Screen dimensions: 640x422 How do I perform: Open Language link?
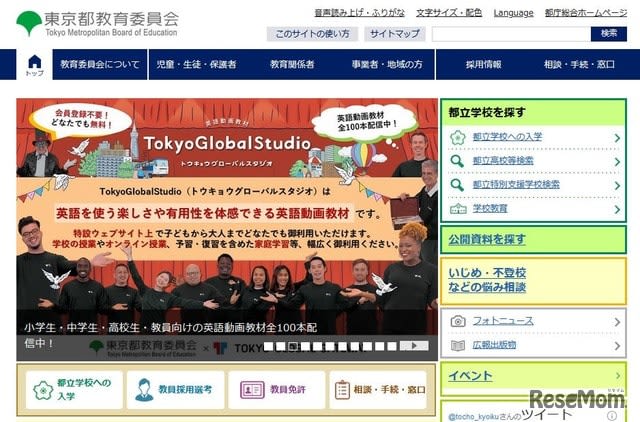513,13
